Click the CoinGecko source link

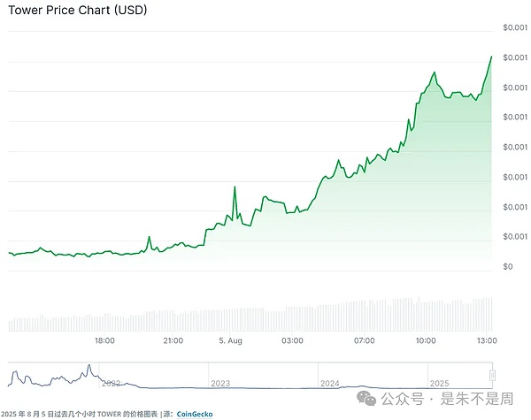(194, 413)
